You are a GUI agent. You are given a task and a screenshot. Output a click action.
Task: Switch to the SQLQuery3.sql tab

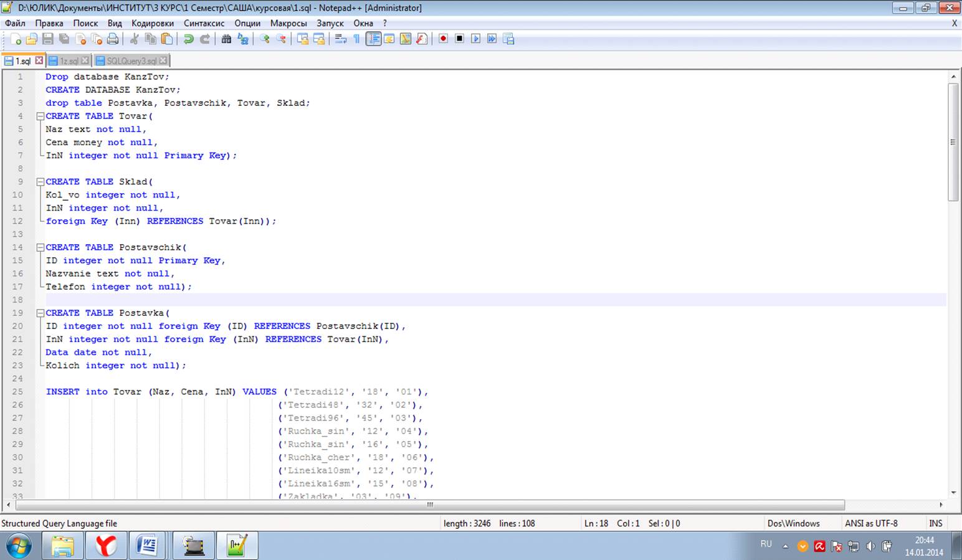click(131, 61)
